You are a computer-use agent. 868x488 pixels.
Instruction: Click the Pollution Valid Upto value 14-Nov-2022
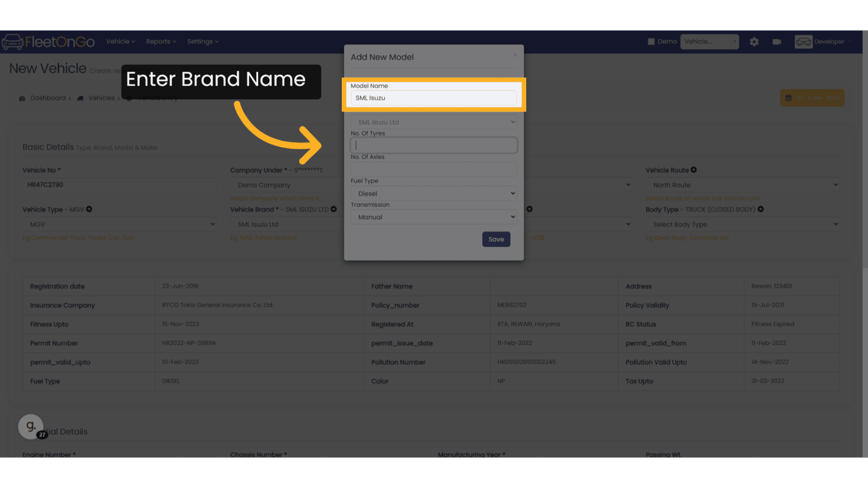click(x=770, y=362)
